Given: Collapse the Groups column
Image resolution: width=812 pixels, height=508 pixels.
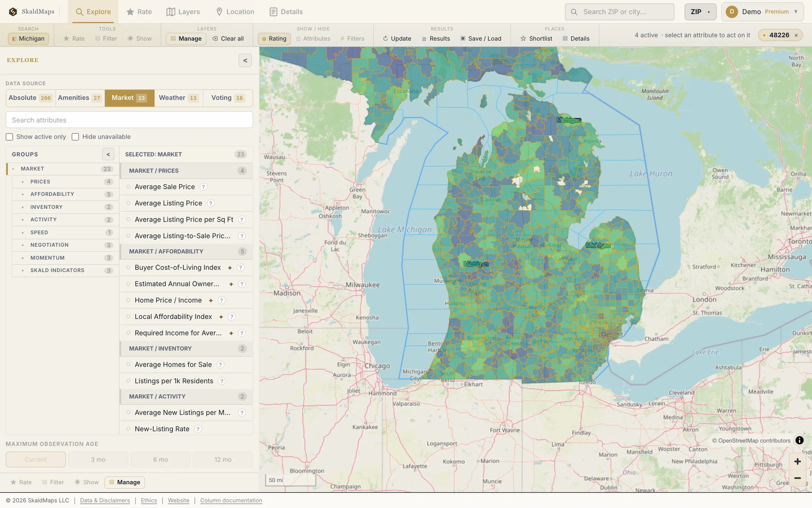Looking at the screenshot, I should click(108, 154).
